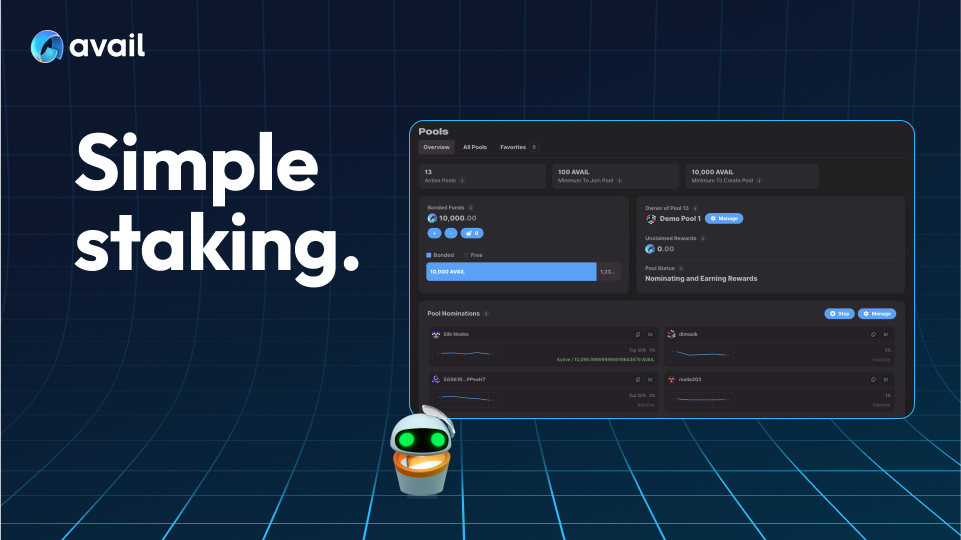Click the unlock button showing 0
961x540 pixels.
473,233
